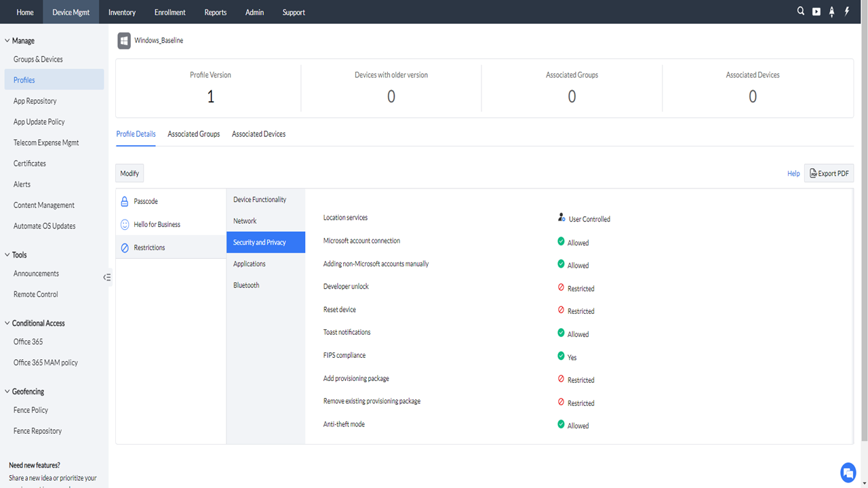Click the Location services label
The height and width of the screenshot is (488, 868).
point(345,218)
